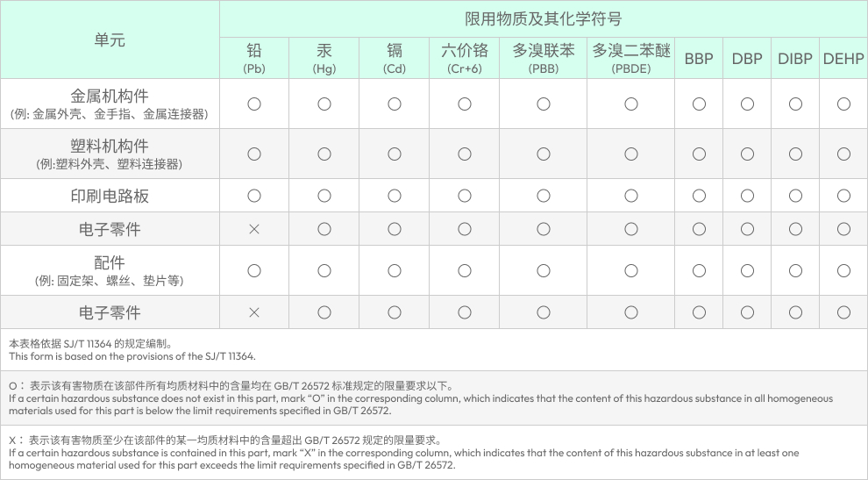Click the 铅 (Pb) column header
The height and width of the screenshot is (480, 868).
click(x=254, y=58)
